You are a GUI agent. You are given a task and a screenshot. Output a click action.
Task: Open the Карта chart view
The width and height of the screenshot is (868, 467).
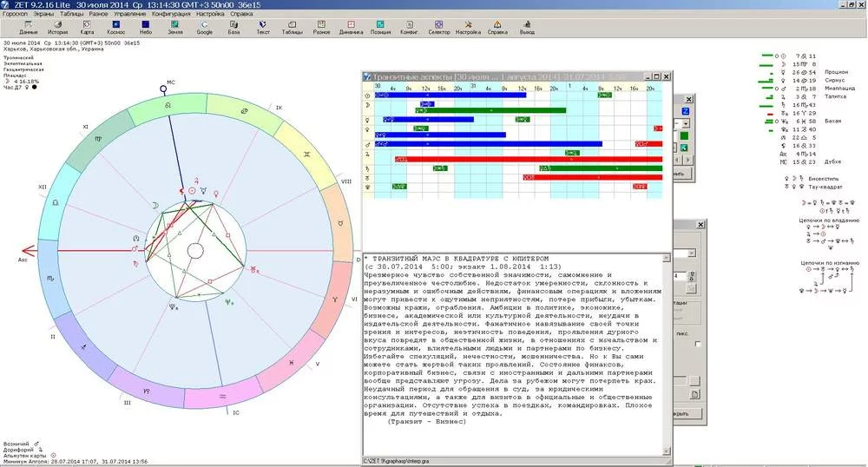87,27
